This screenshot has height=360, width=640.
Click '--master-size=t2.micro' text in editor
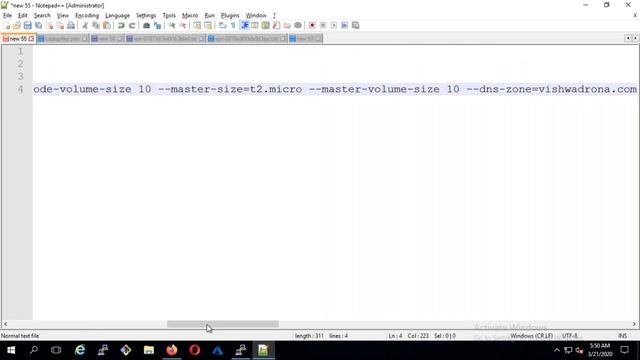(x=230, y=89)
